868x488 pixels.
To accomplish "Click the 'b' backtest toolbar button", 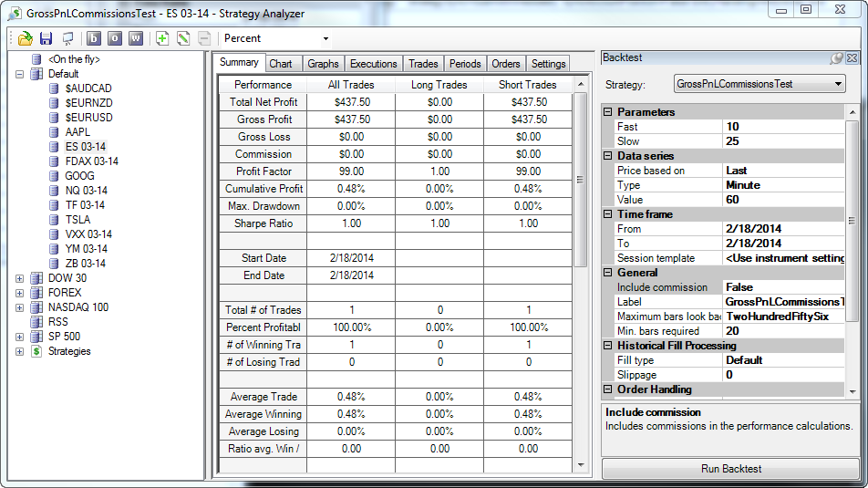I will pos(94,38).
